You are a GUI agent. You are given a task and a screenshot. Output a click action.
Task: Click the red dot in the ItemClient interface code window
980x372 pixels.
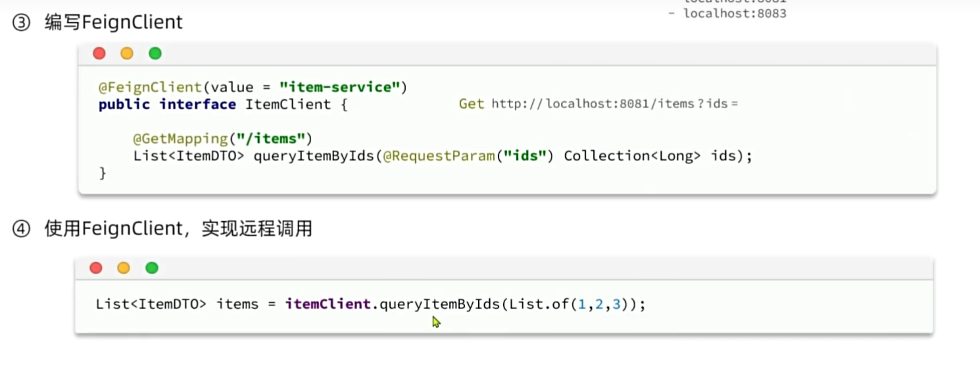99,53
